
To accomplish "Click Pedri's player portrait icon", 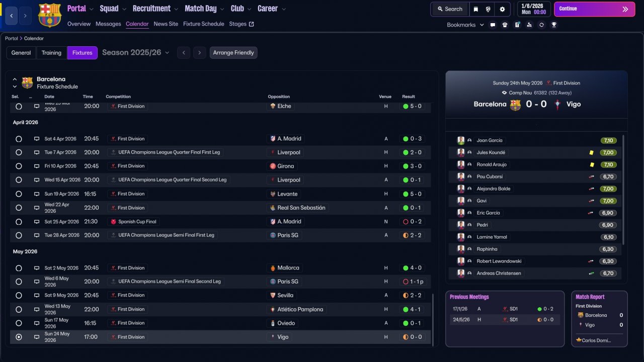I will coord(461,225).
